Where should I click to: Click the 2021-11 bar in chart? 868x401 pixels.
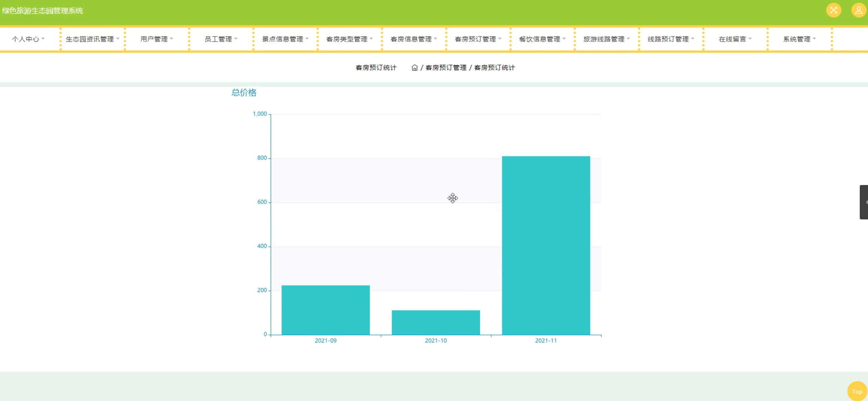click(x=546, y=245)
